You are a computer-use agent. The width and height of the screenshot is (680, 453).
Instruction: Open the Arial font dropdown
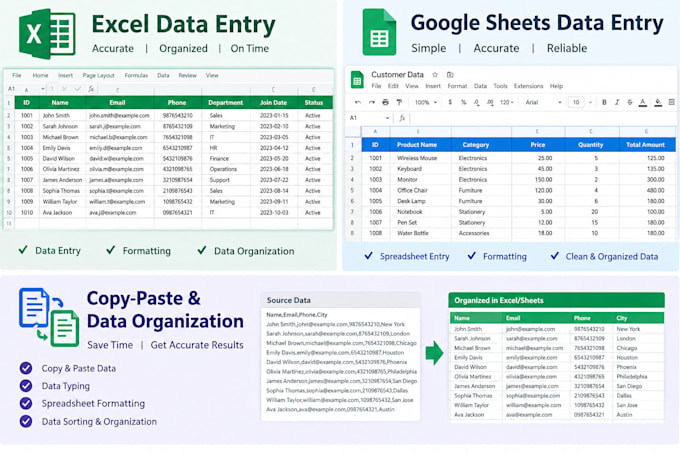pos(543,102)
